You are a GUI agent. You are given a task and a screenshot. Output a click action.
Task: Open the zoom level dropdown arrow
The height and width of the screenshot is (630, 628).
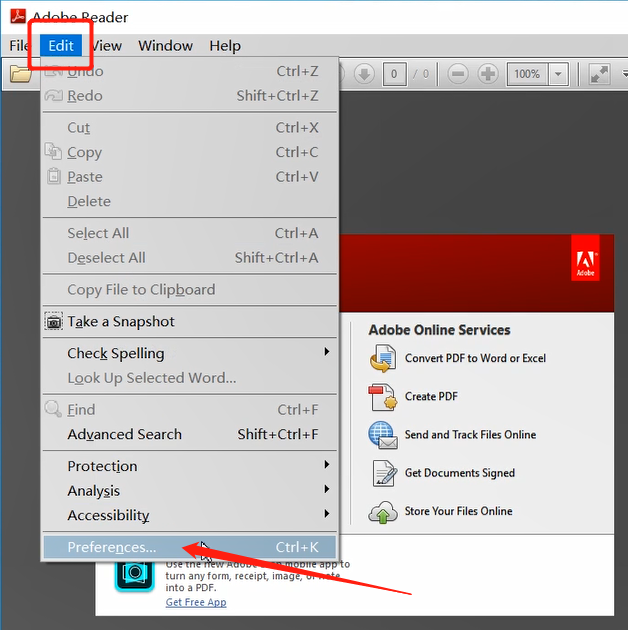point(558,74)
